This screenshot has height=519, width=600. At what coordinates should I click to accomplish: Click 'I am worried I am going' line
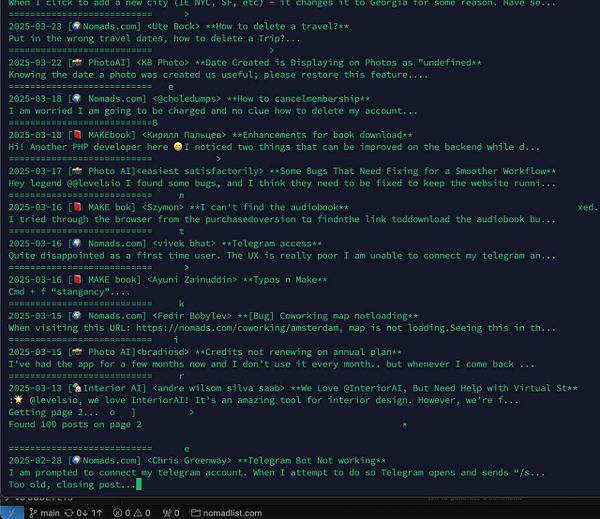pyautogui.click(x=213, y=111)
